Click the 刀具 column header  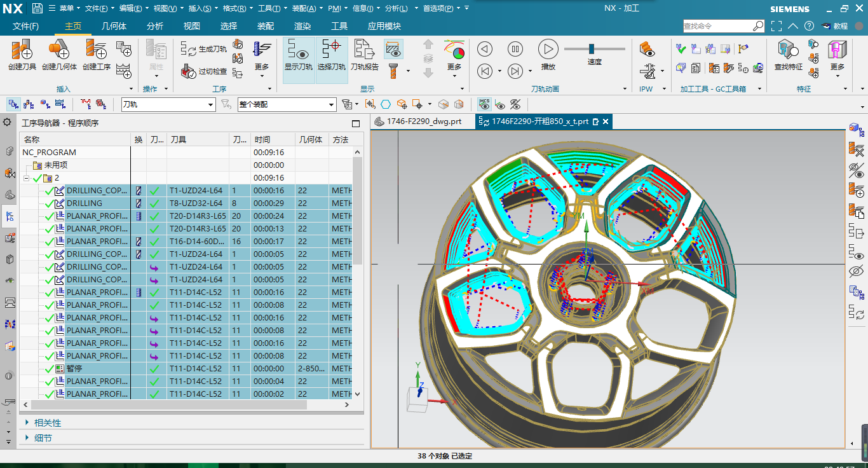[x=198, y=139]
